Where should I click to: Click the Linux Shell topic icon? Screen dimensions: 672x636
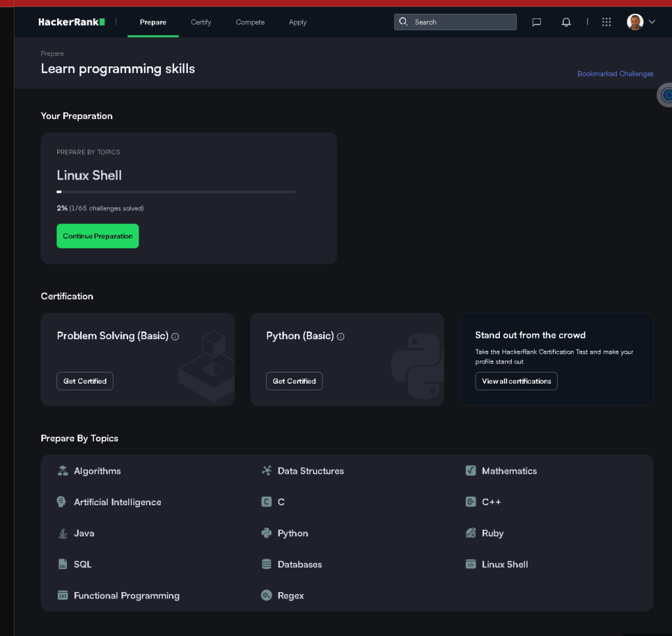tap(470, 564)
